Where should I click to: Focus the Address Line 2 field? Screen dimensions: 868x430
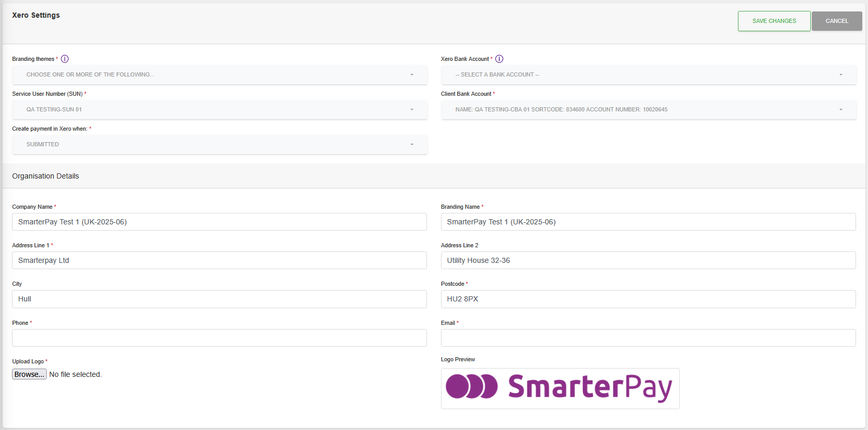tap(648, 260)
